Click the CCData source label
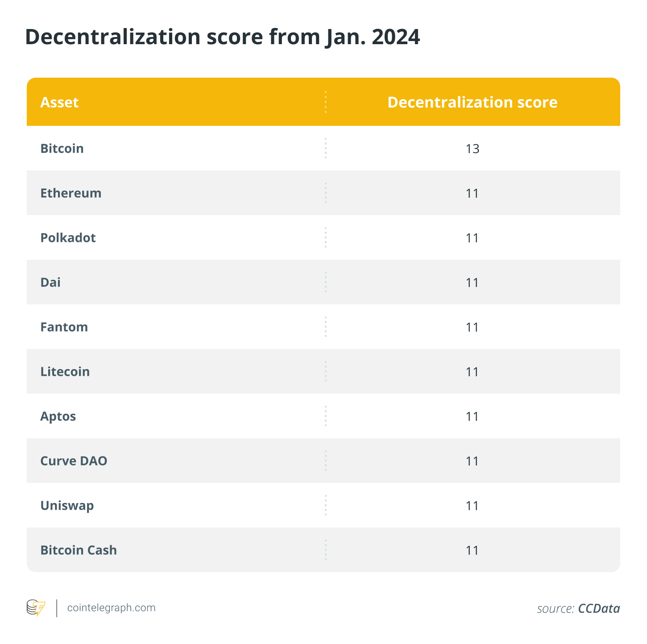 point(599,608)
